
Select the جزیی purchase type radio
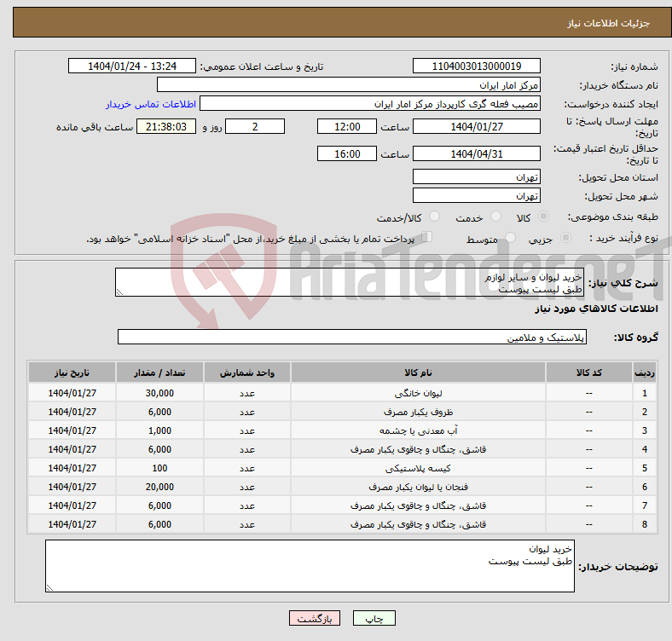[x=565, y=237]
